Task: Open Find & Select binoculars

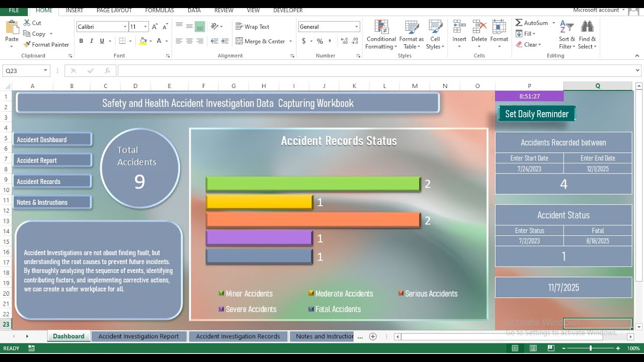Action: pyautogui.click(x=587, y=35)
